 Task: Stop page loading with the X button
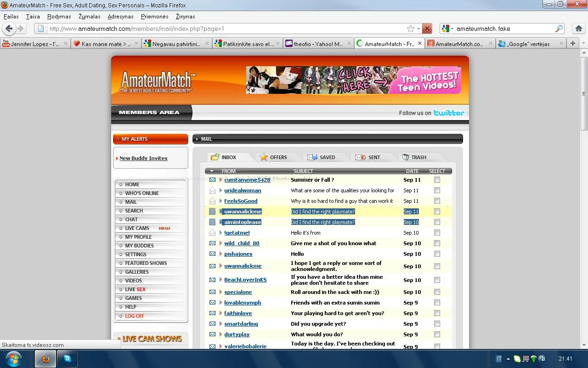pyautogui.click(x=427, y=29)
